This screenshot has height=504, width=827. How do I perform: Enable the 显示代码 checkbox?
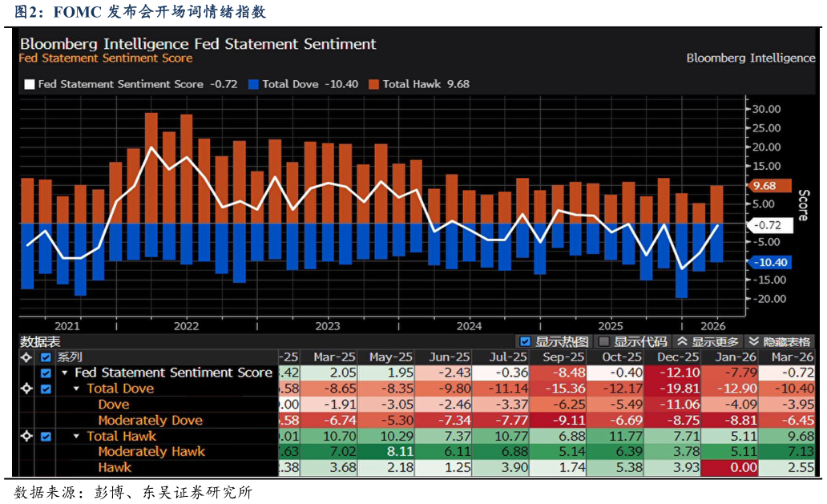pos(604,342)
